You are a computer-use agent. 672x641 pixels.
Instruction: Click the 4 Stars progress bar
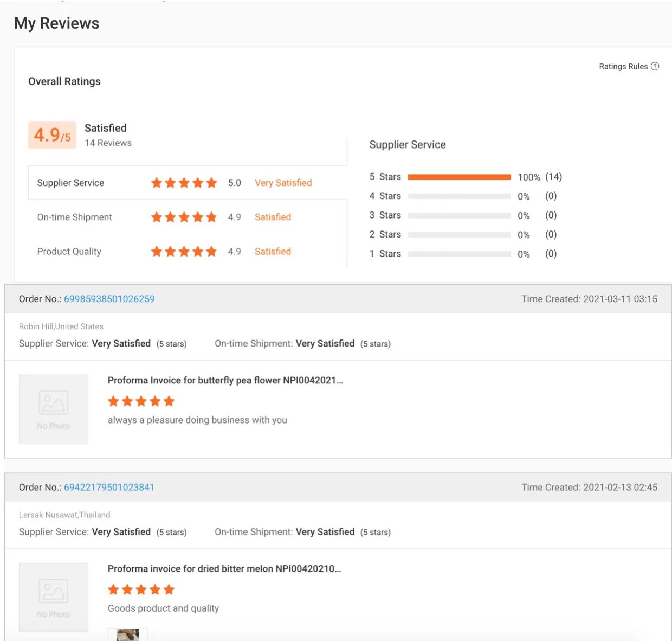click(x=459, y=196)
